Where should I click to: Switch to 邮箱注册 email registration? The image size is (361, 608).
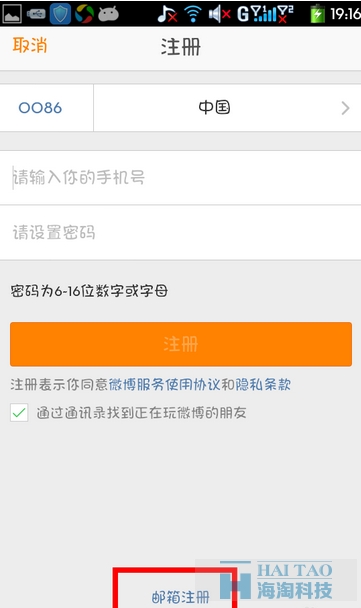tap(180, 597)
